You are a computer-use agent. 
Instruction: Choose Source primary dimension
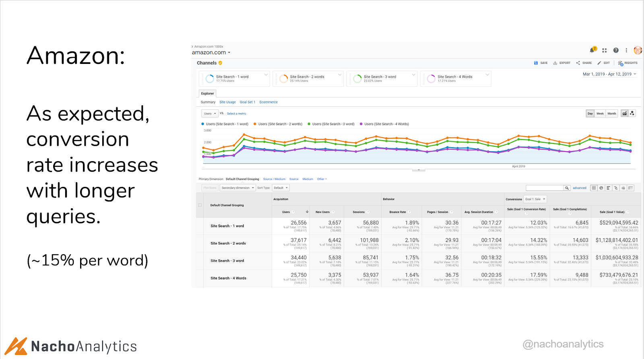(x=294, y=179)
